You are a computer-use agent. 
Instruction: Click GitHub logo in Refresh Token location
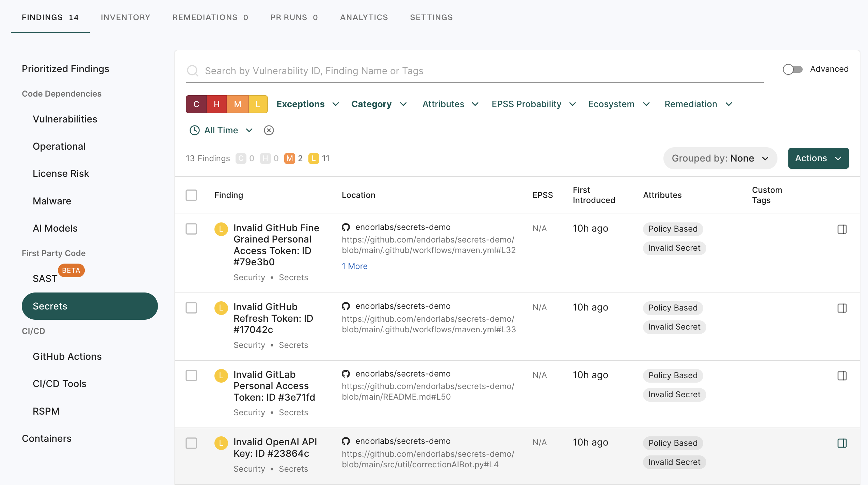[x=346, y=306]
